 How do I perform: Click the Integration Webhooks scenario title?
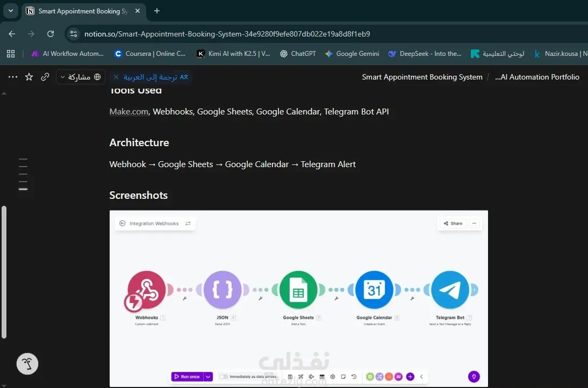(154, 224)
